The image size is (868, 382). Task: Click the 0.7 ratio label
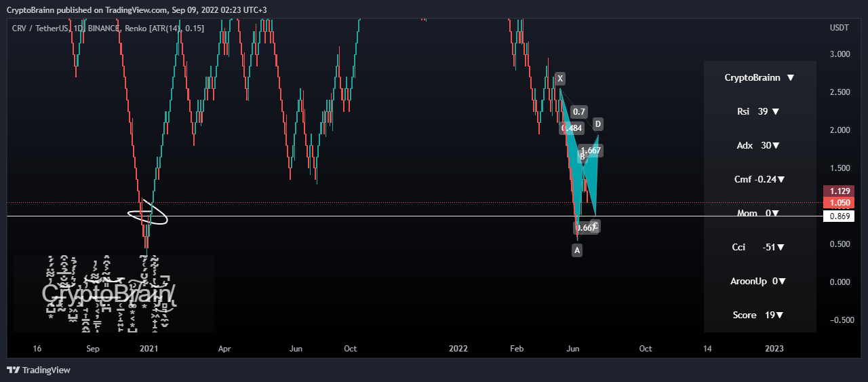click(x=579, y=112)
